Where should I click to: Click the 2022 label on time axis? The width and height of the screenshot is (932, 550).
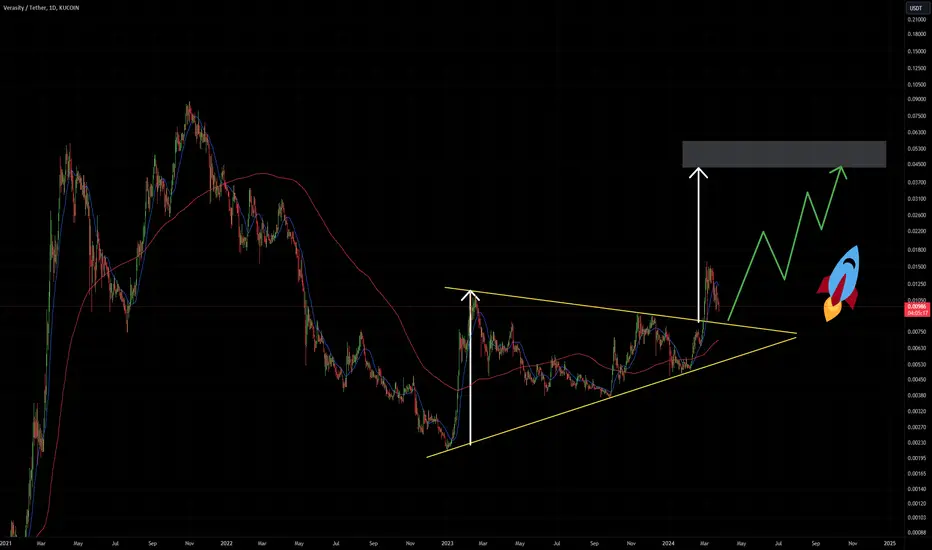[226, 543]
